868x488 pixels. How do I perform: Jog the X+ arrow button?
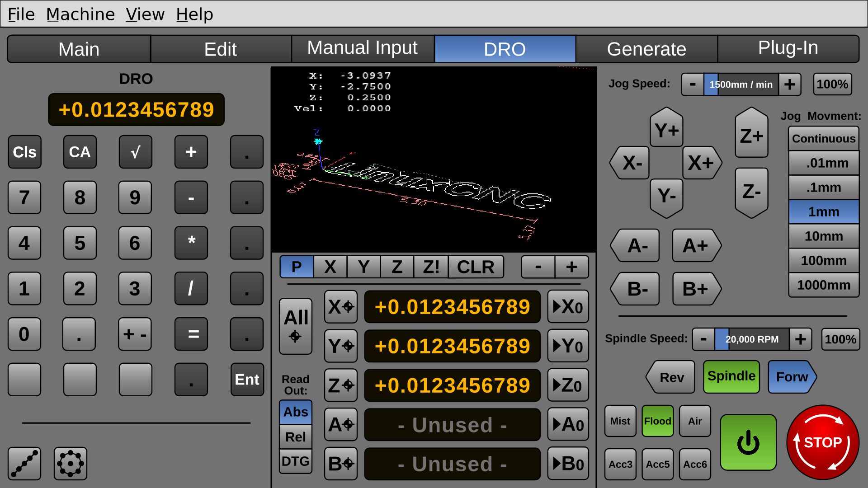pos(702,163)
